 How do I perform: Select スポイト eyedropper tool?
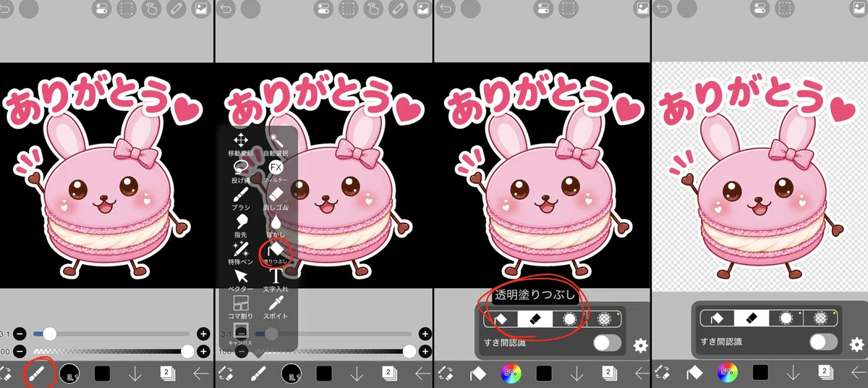click(x=276, y=308)
